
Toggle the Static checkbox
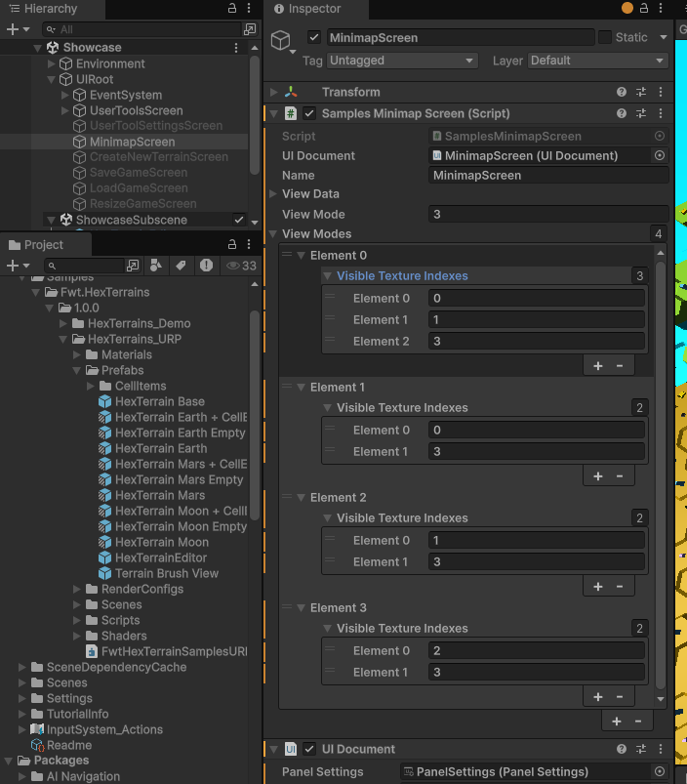click(605, 37)
